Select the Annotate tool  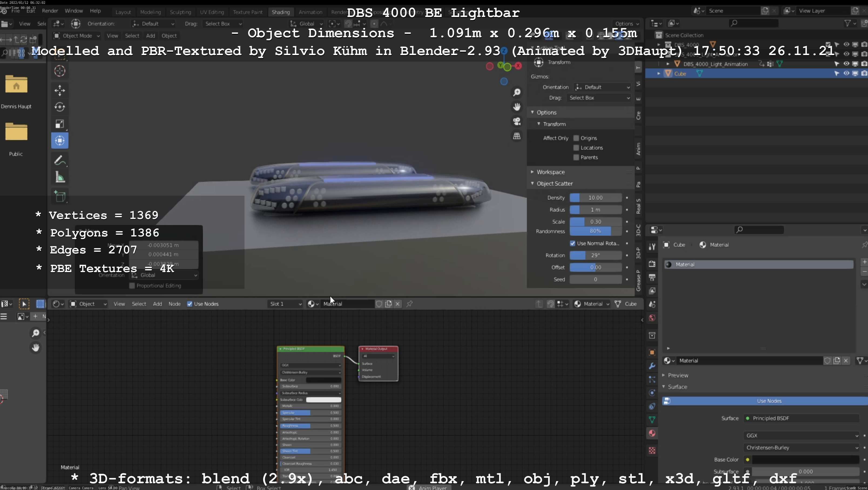pos(60,160)
